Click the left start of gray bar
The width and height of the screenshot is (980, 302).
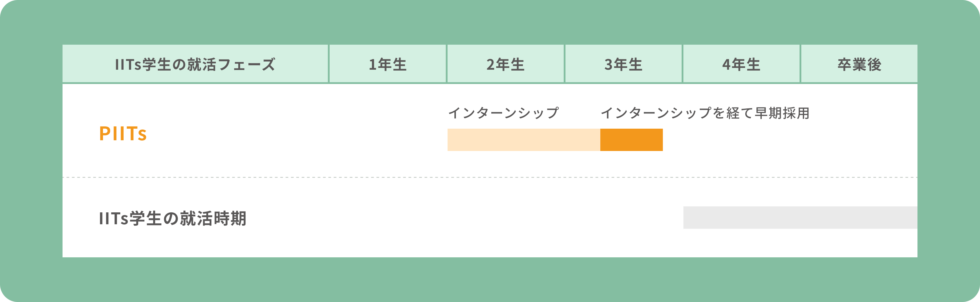click(x=684, y=217)
